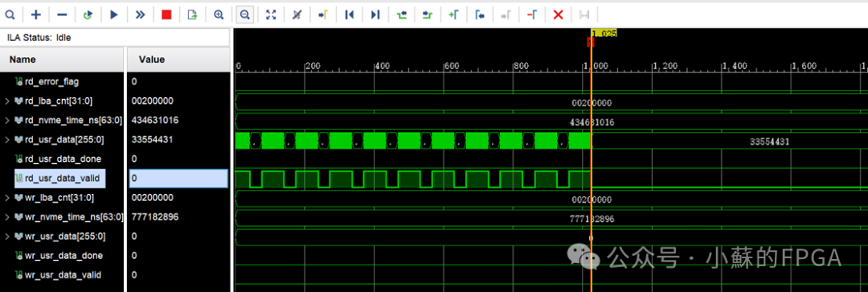Click wr_lba_cnt value 00200000

point(152,198)
